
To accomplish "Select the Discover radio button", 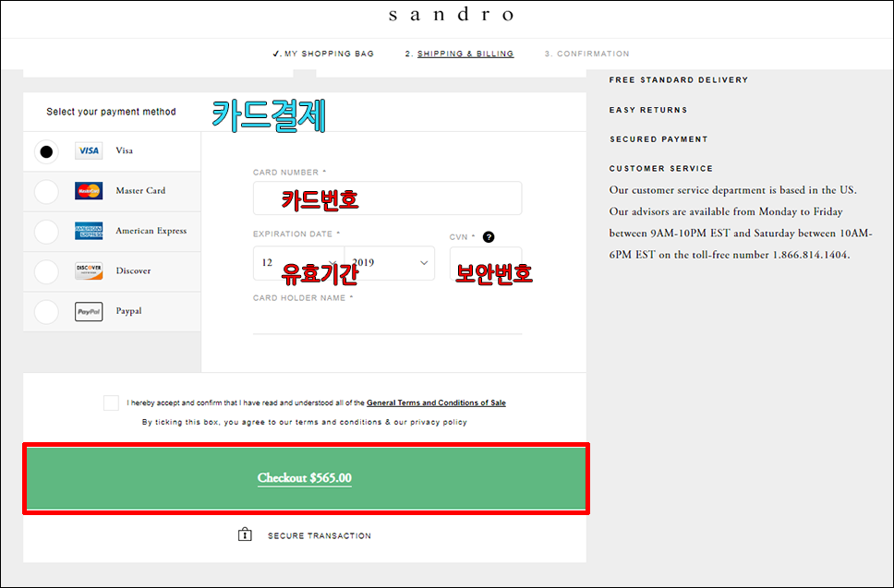I will 46,271.
